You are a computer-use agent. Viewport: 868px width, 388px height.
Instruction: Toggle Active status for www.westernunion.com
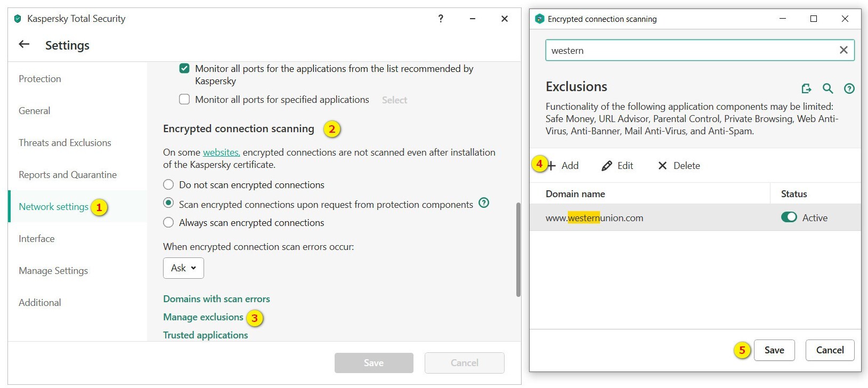789,217
